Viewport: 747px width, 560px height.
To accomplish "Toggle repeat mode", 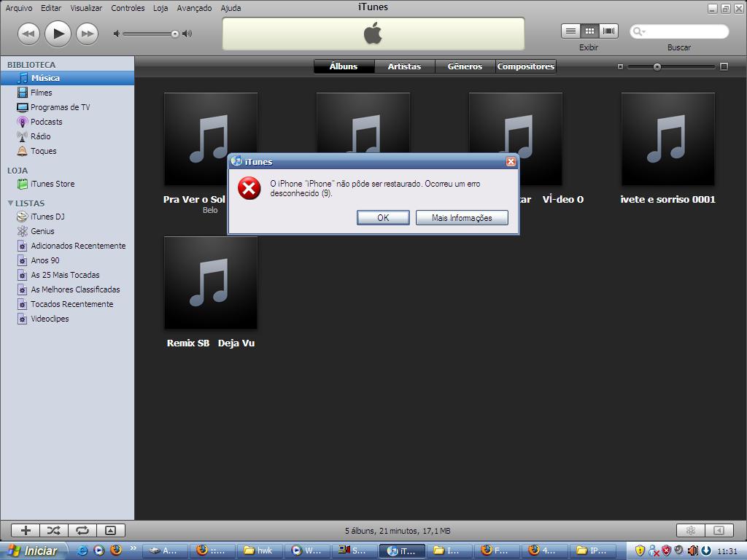I will 82,531.
